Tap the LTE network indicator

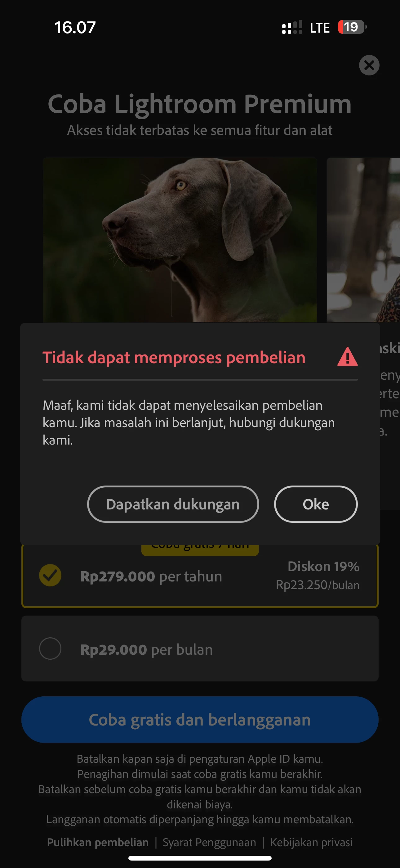pyautogui.click(x=319, y=28)
